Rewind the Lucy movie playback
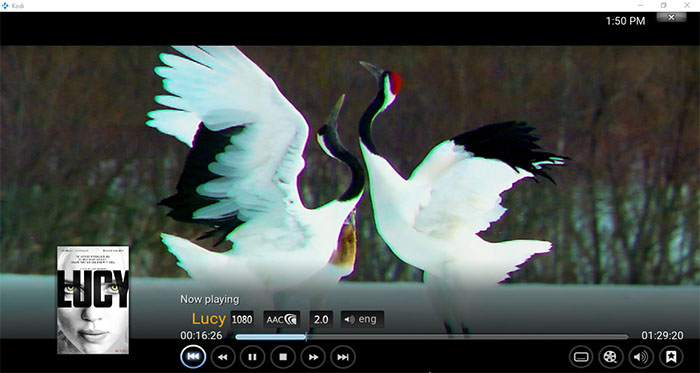The width and height of the screenshot is (700, 373). click(222, 357)
